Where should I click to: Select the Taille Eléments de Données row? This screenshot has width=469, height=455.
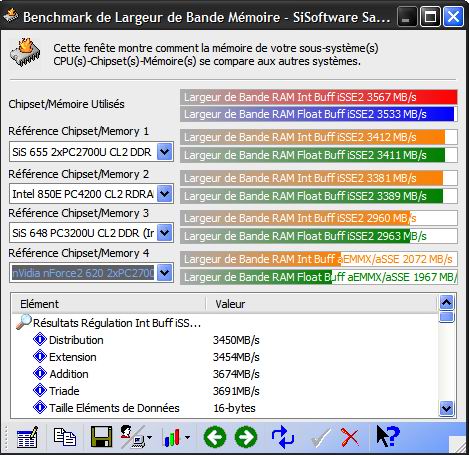224,408
